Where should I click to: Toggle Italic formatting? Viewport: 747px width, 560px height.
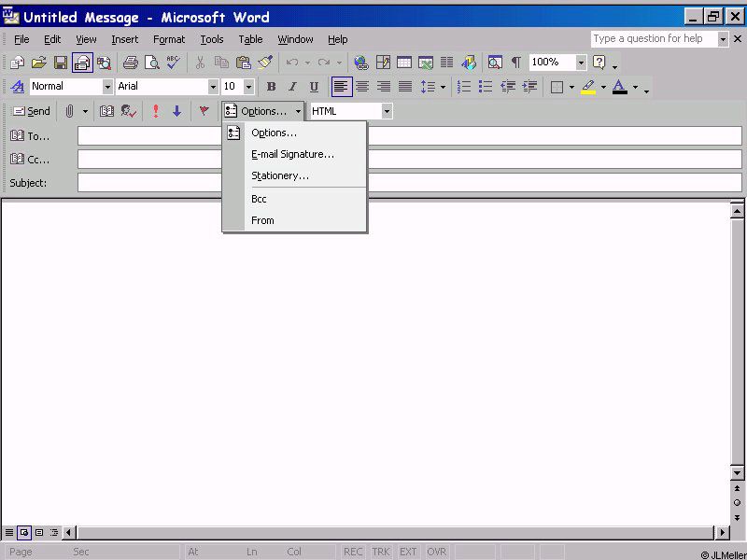292,87
